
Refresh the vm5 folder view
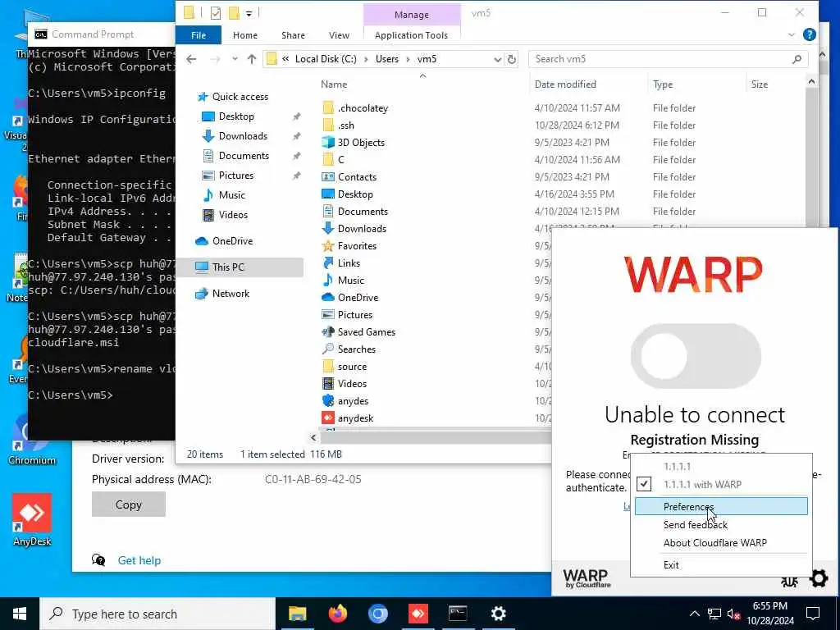[x=512, y=59]
